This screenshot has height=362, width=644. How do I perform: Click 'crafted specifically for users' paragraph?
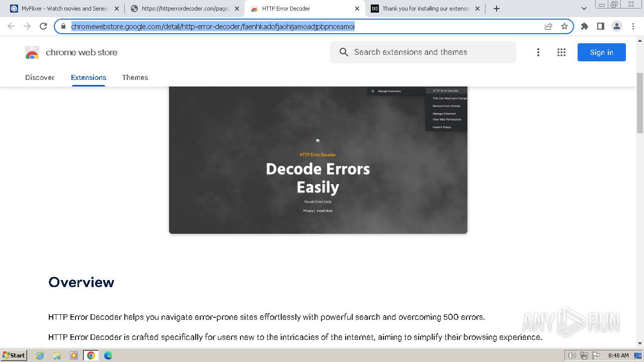point(295,337)
